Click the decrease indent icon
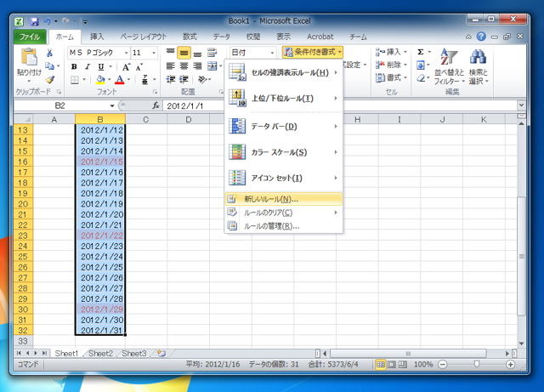This screenshot has width=544, height=392. (x=170, y=80)
